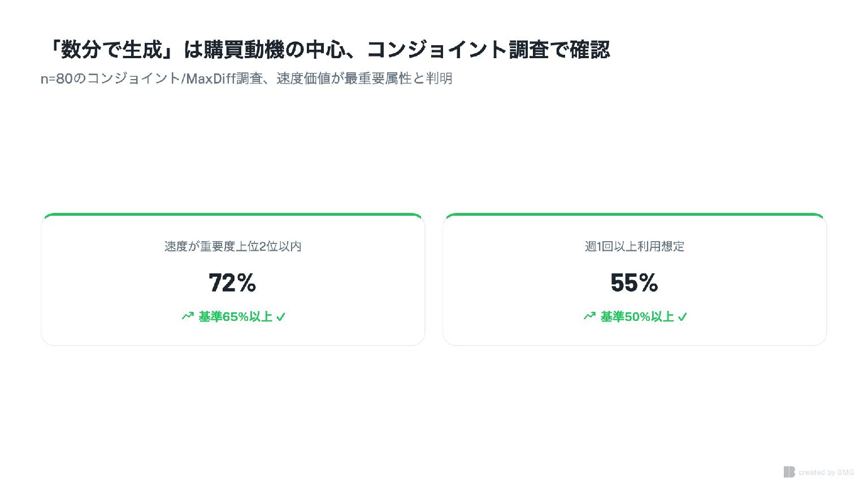Viewport: 868px width, 488px height.
Task: Click the 55% metric value
Action: 634,282
